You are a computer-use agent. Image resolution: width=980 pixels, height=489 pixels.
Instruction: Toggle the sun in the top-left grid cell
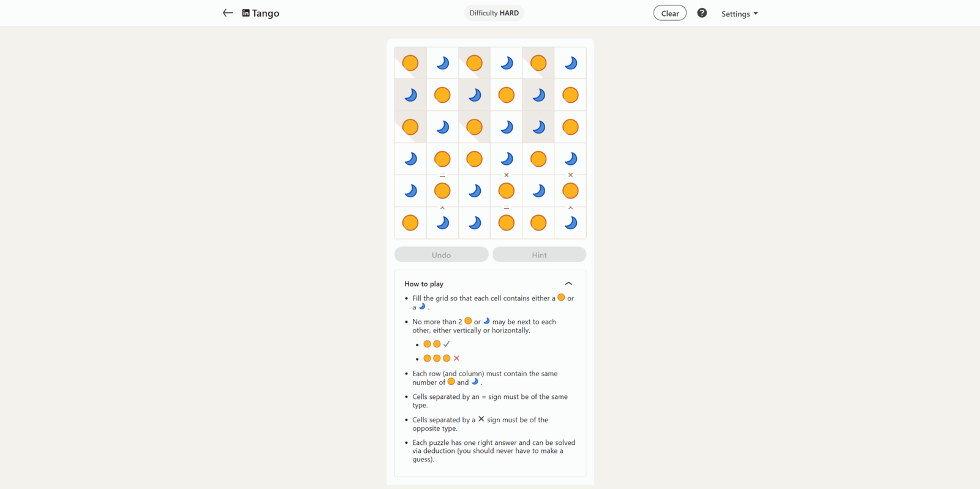[x=410, y=63]
